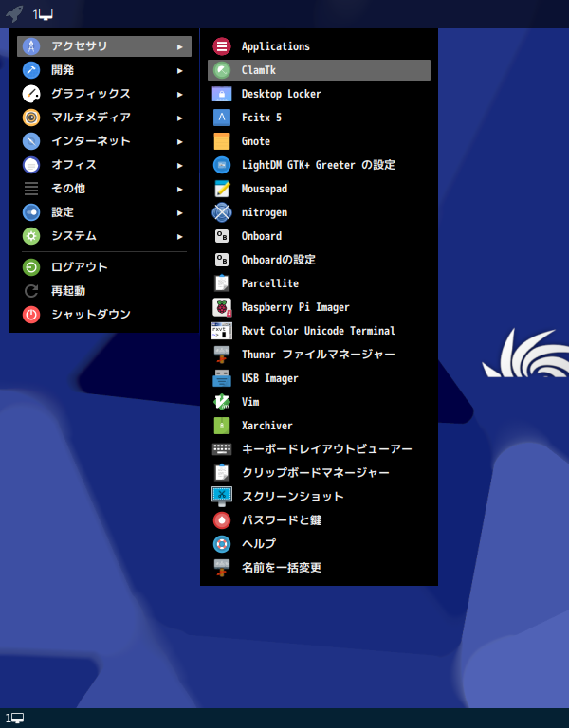Click the rocket launcher icon in top panel
The width and height of the screenshot is (569, 728).
pos(14,14)
